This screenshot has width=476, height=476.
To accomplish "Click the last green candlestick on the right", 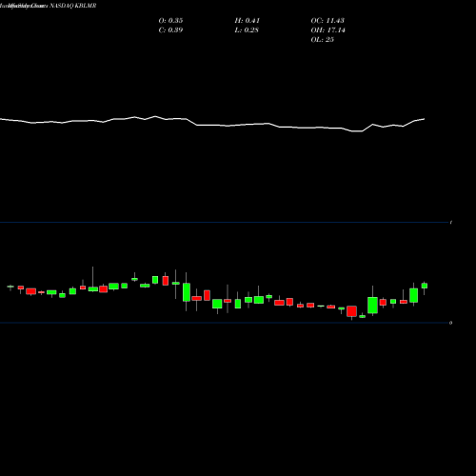I will click(x=425, y=286).
